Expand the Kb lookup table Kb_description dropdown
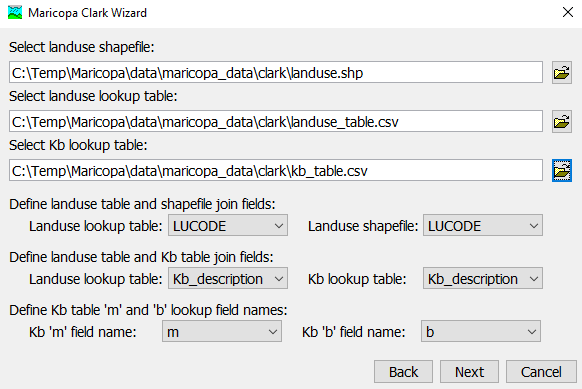582x389 pixels. [483, 278]
